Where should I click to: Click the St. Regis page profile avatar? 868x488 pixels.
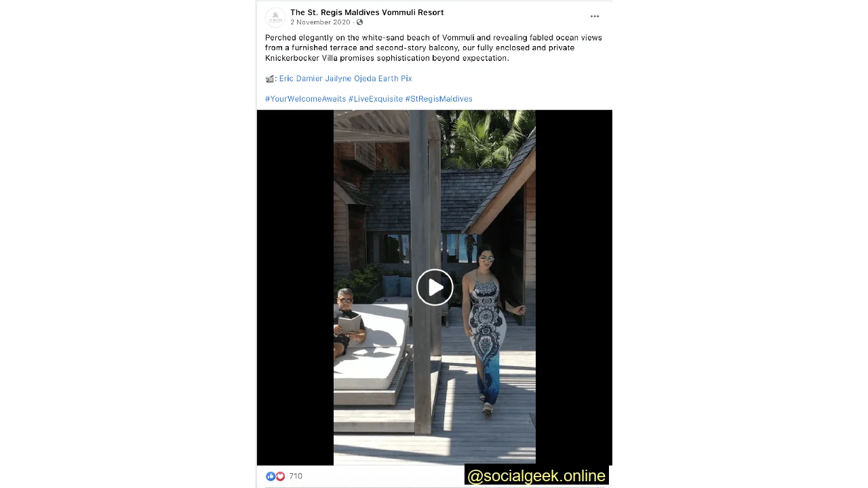pos(275,17)
